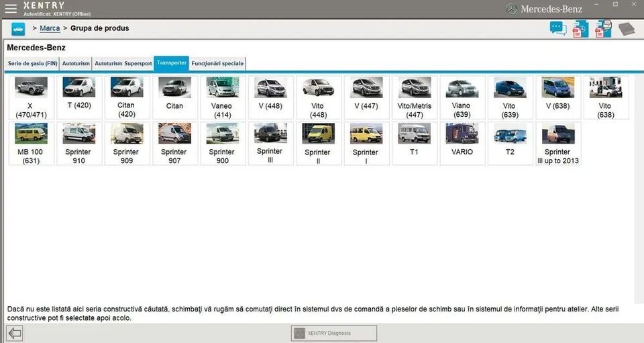Select the V (638) model

[558, 97]
